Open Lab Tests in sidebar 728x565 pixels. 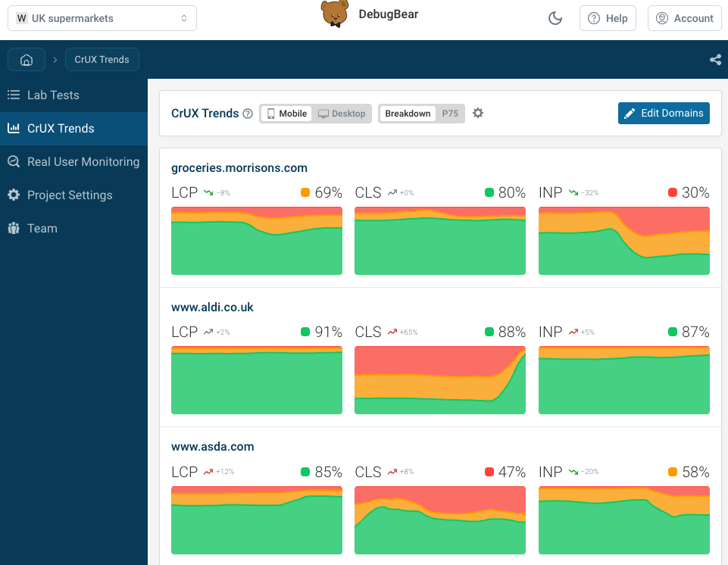[73, 95]
